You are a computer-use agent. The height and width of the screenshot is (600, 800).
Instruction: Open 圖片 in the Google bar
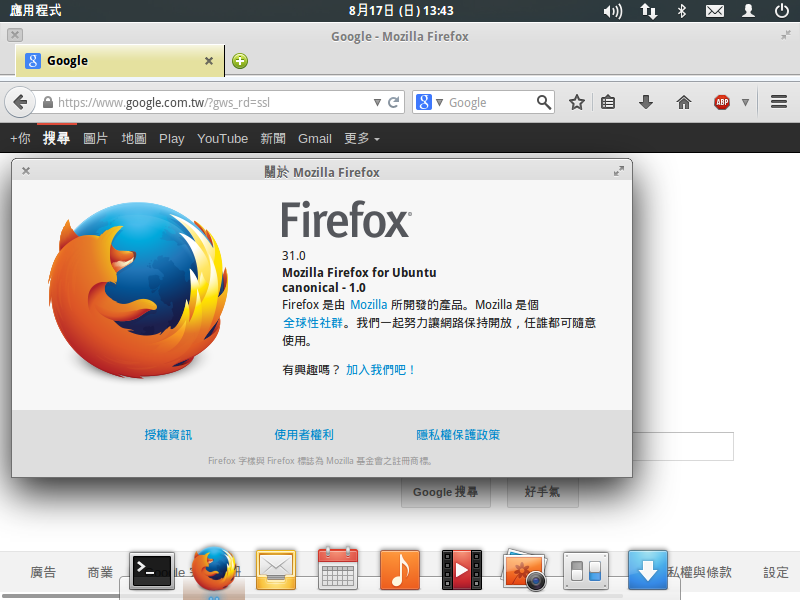[x=95, y=138]
